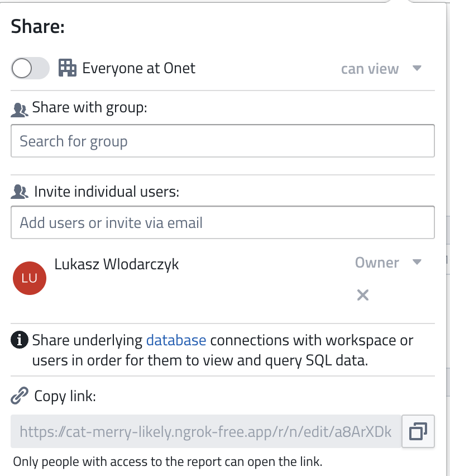
Task: Remove Lukasz Wlodarczyk with the X icon
Action: (362, 295)
